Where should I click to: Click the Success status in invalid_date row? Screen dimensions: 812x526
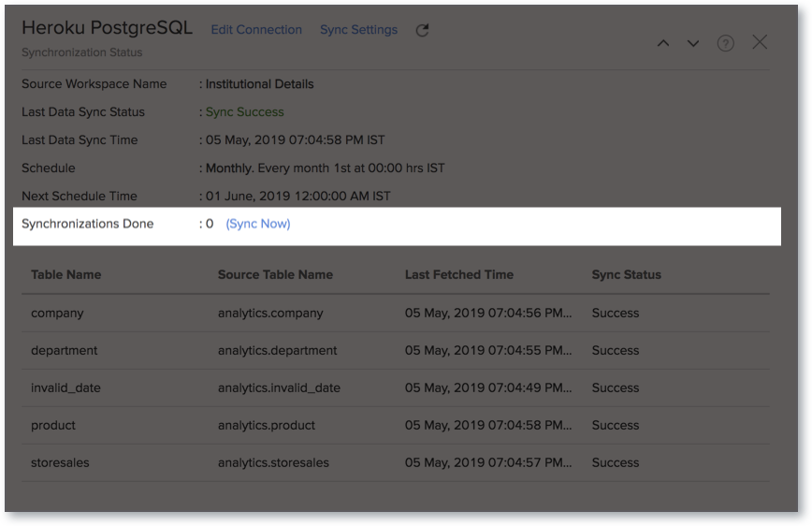pyautogui.click(x=616, y=387)
